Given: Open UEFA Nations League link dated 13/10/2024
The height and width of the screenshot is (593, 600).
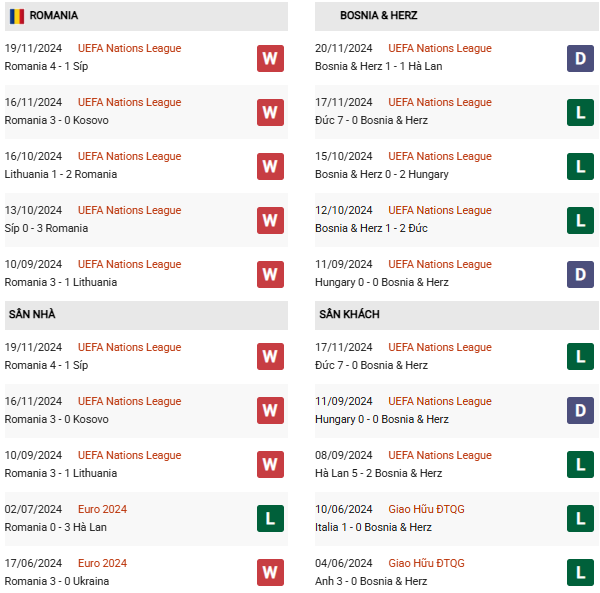Looking at the screenshot, I should 129,210.
